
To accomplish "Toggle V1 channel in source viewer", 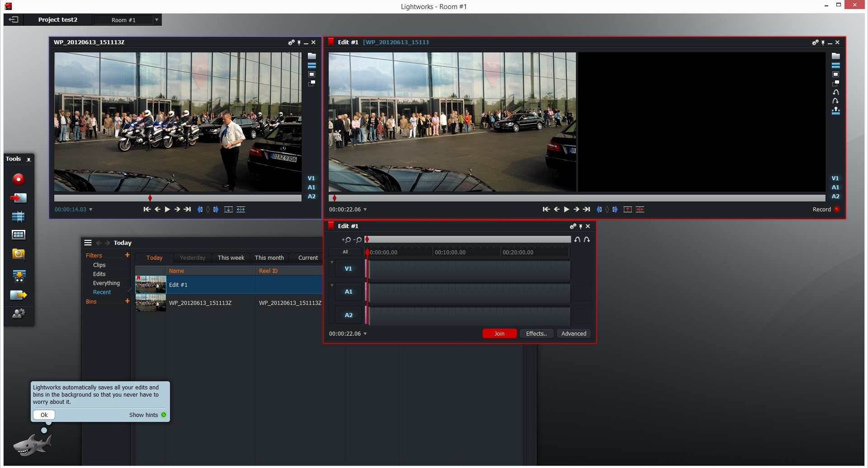I will click(311, 178).
